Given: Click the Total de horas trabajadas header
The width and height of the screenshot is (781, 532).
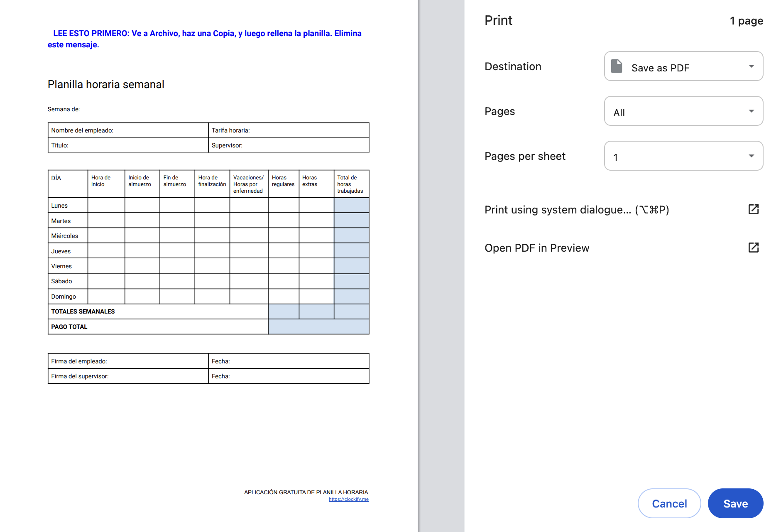Looking at the screenshot, I should pyautogui.click(x=351, y=184).
